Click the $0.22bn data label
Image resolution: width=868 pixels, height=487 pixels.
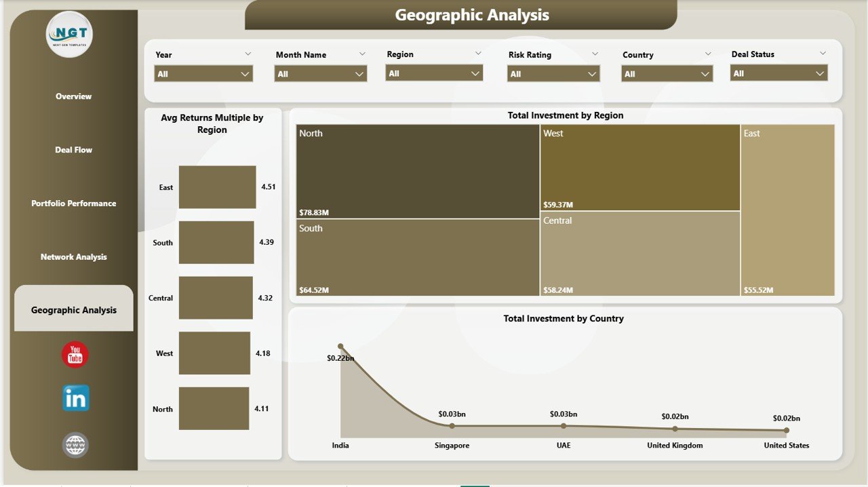click(340, 357)
